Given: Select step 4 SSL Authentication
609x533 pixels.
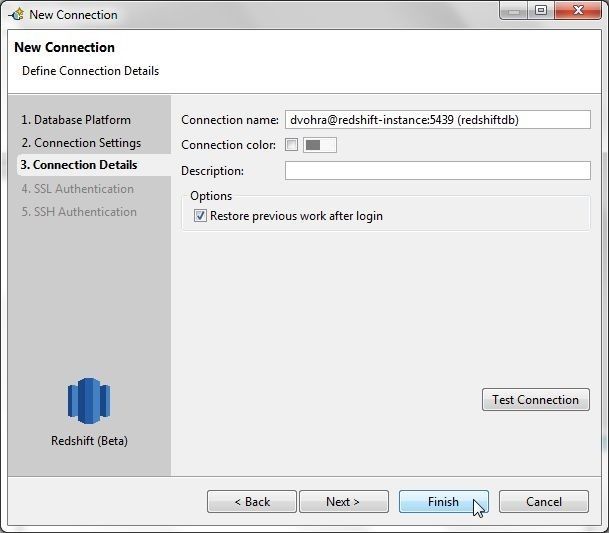Looking at the screenshot, I should pos(78,189).
